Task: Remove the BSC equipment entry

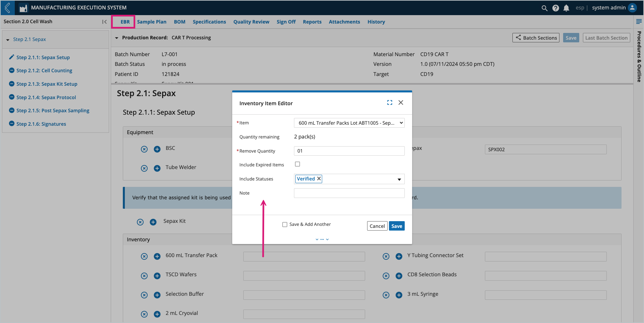Action: pyautogui.click(x=144, y=149)
